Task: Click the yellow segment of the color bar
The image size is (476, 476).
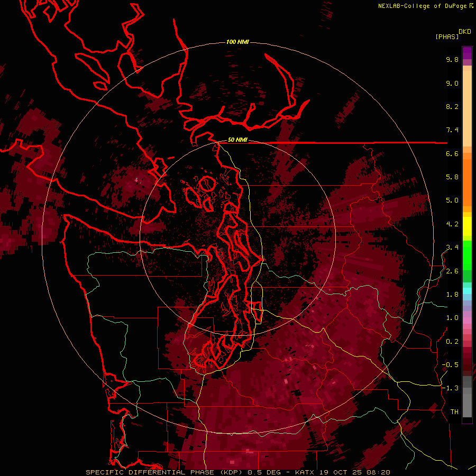Action: tap(467, 226)
